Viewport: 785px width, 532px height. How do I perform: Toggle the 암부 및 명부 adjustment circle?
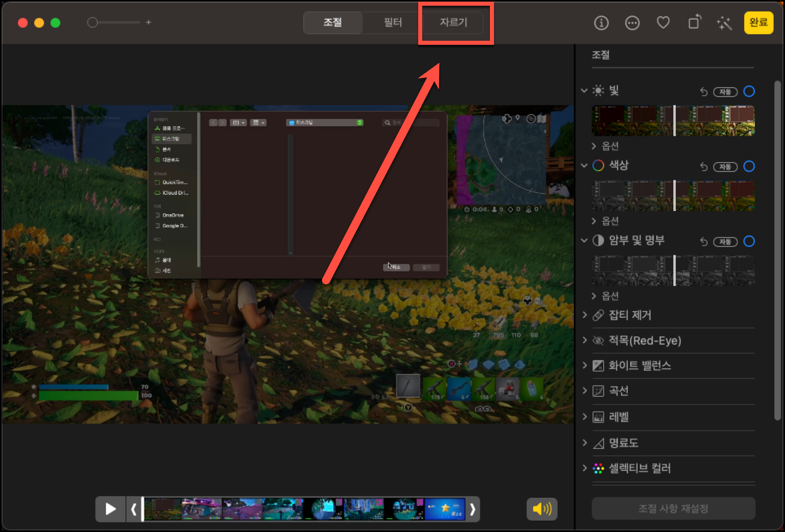749,241
